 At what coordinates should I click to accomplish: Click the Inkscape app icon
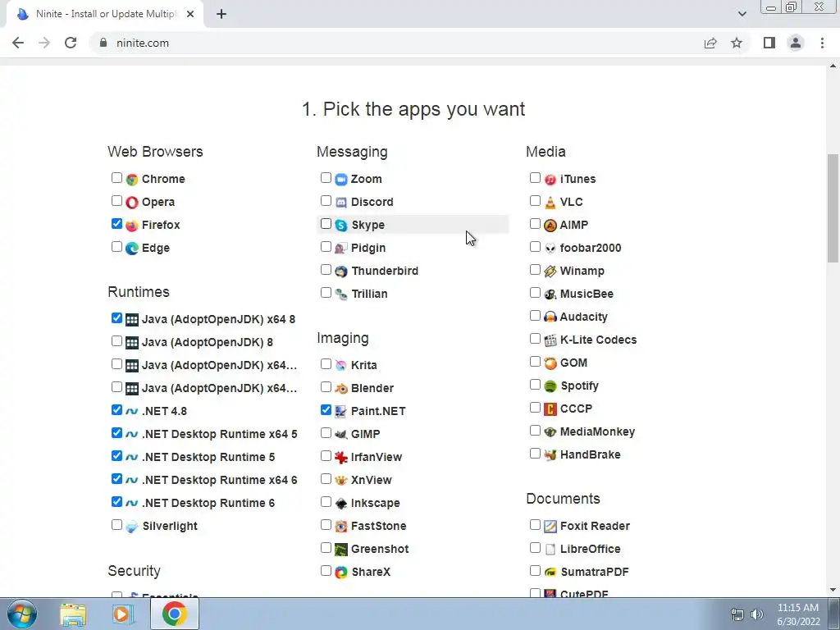(x=341, y=504)
